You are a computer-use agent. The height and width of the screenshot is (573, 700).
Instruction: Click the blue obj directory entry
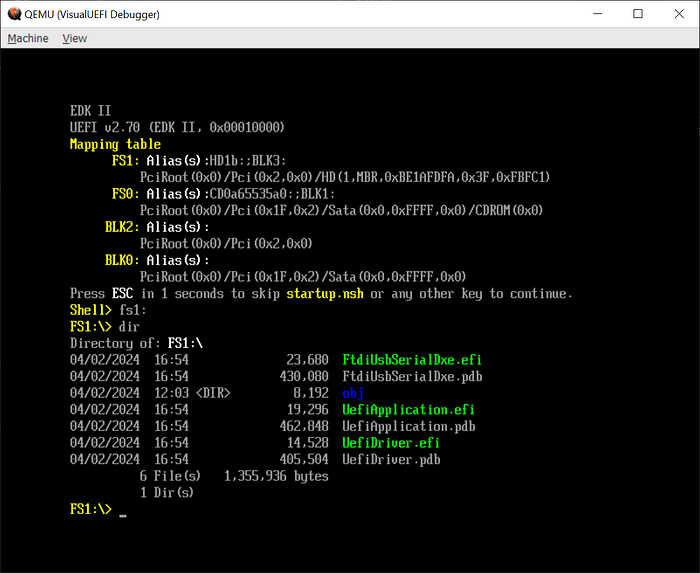(x=353, y=393)
